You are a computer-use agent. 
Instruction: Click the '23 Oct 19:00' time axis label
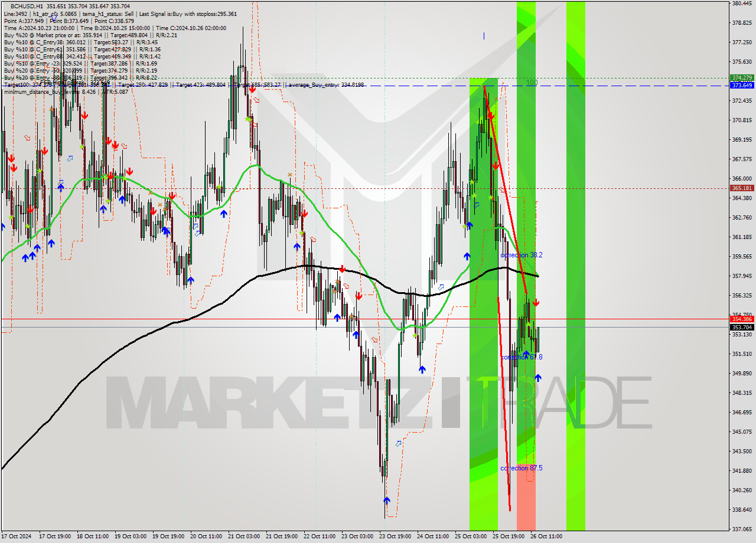(396, 537)
